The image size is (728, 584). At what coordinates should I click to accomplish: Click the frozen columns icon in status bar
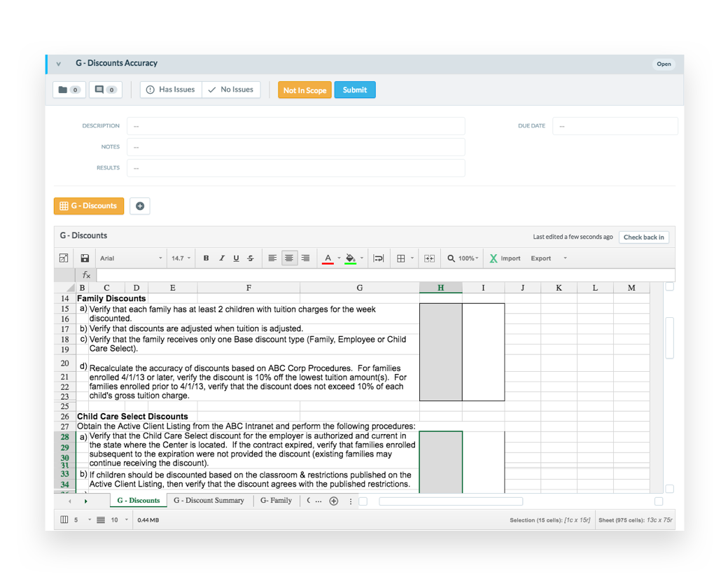[64, 520]
